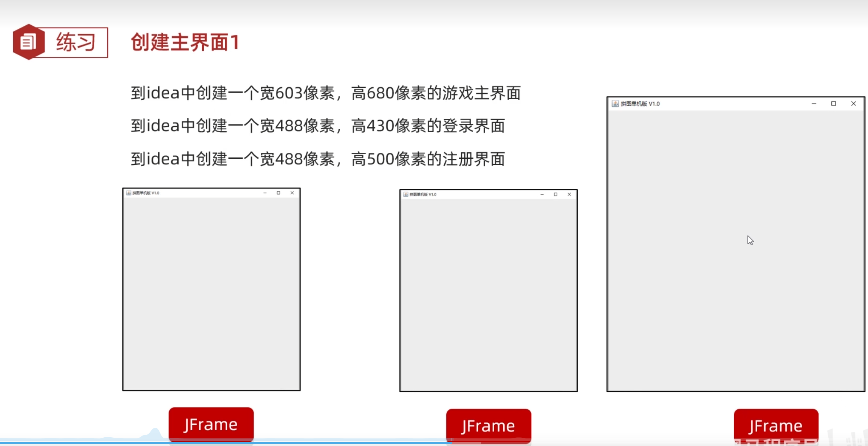Click the red hexagon document icon
The height and width of the screenshot is (446, 868).
click(28, 42)
